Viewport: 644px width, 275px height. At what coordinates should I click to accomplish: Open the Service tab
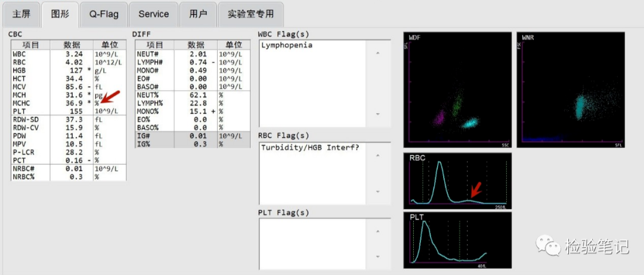click(x=154, y=14)
